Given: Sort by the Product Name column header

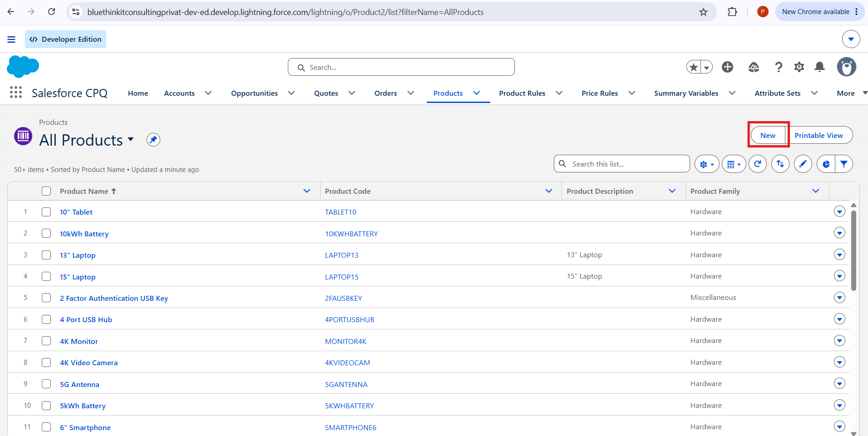Looking at the screenshot, I should [88, 191].
